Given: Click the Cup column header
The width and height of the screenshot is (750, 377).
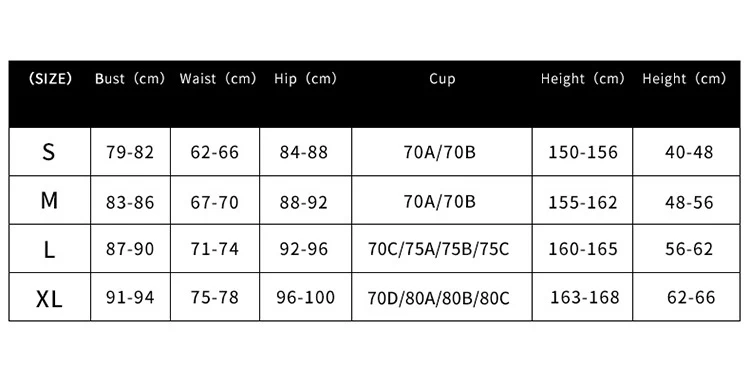Looking at the screenshot, I should point(442,78).
